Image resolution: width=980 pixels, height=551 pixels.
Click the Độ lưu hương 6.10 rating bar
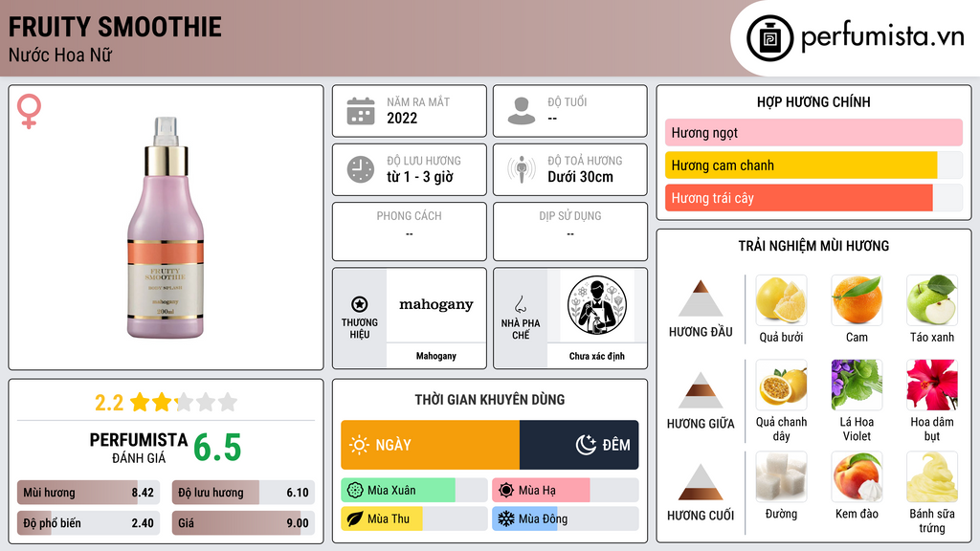tap(243, 493)
